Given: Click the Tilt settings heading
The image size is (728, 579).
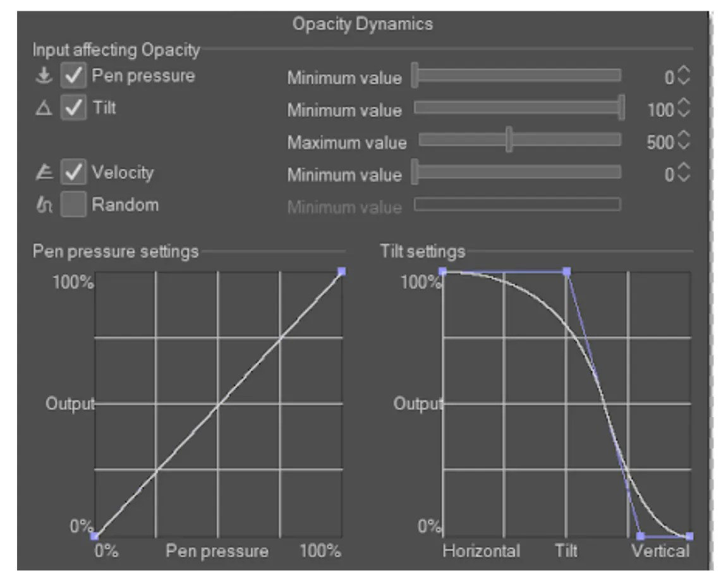Looking at the screenshot, I should (x=423, y=252).
